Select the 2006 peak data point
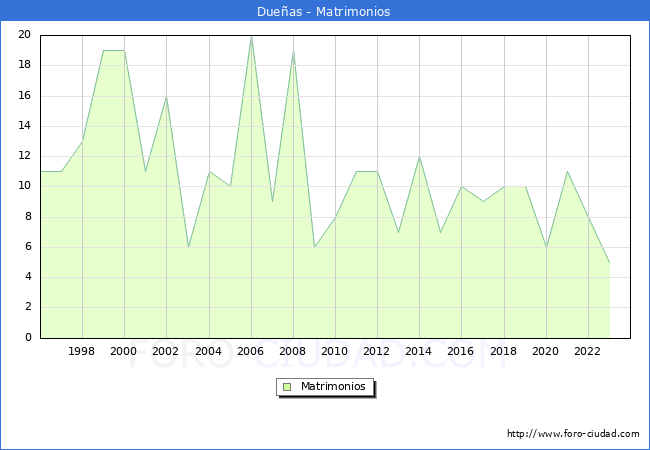650x450 pixels. 251,36
